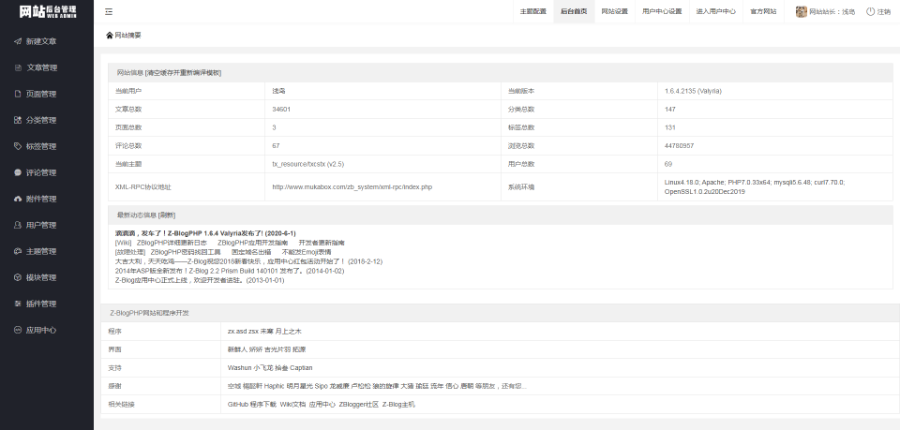This screenshot has height=430, width=900.
Task: Click the 文章管理 sidebar icon
Action: (17, 68)
